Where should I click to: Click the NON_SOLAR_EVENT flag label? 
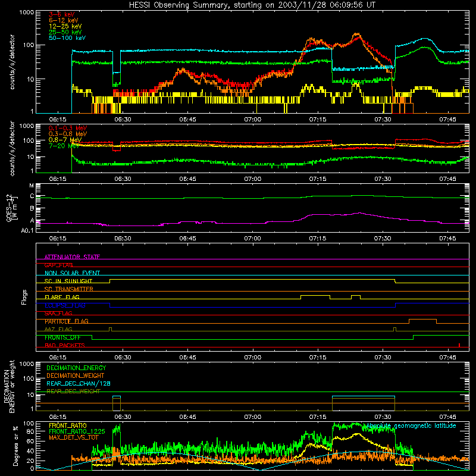[72, 273]
